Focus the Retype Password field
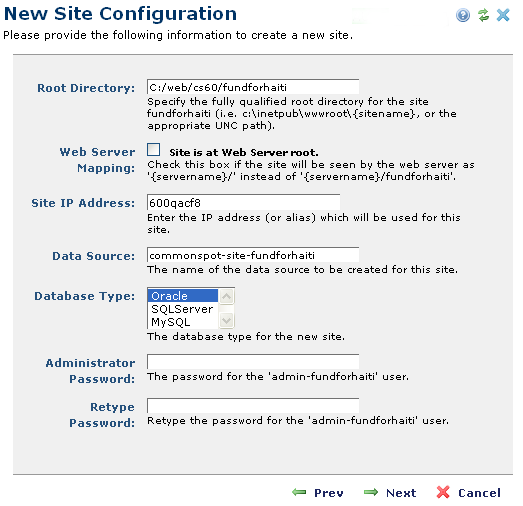 tap(253, 406)
